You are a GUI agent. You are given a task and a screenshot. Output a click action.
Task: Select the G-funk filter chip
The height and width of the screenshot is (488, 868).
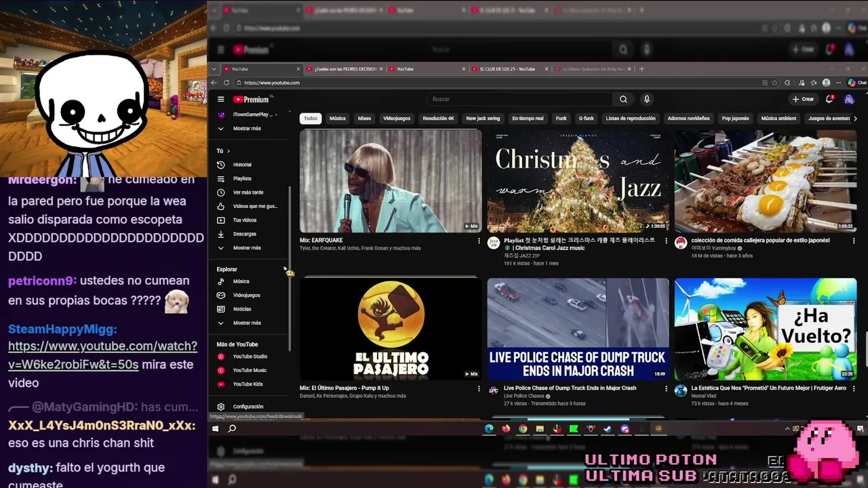click(587, 119)
